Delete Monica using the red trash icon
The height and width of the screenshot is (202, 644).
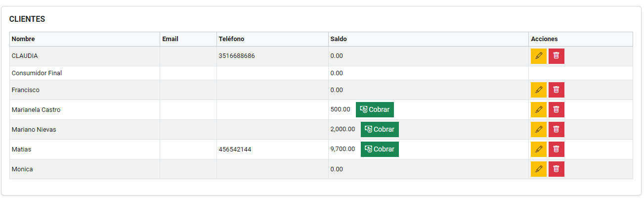[x=556, y=169]
